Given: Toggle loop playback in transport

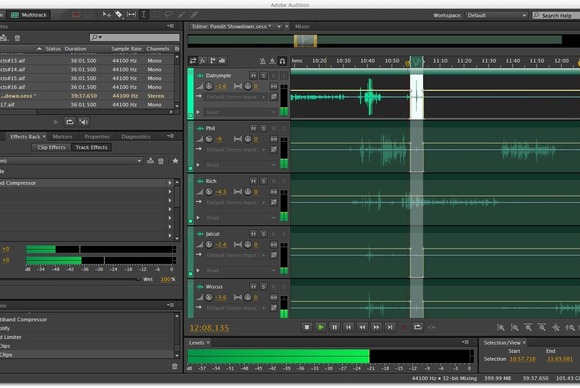Looking at the screenshot, I should coord(418,327).
